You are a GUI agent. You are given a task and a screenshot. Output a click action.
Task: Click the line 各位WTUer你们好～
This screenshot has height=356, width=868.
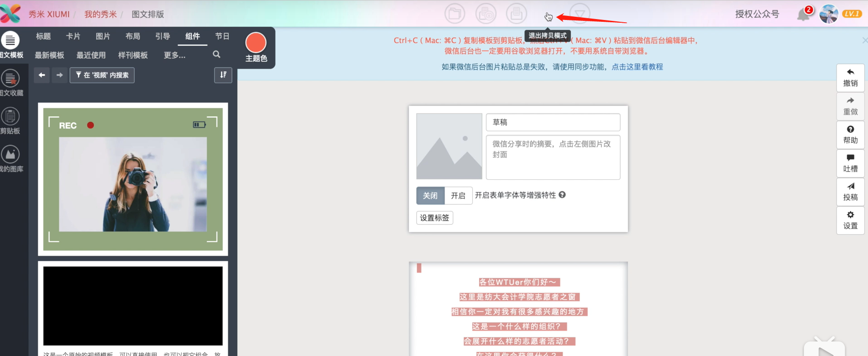[x=519, y=282]
